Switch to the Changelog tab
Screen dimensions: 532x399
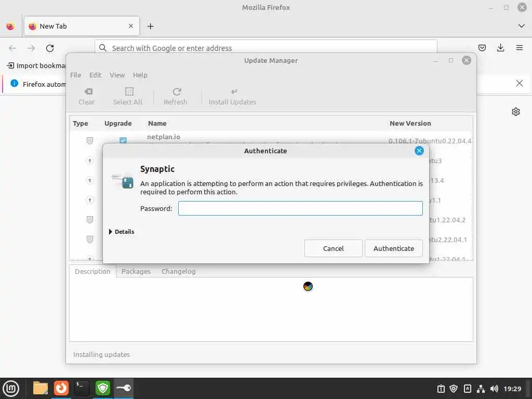click(x=179, y=271)
